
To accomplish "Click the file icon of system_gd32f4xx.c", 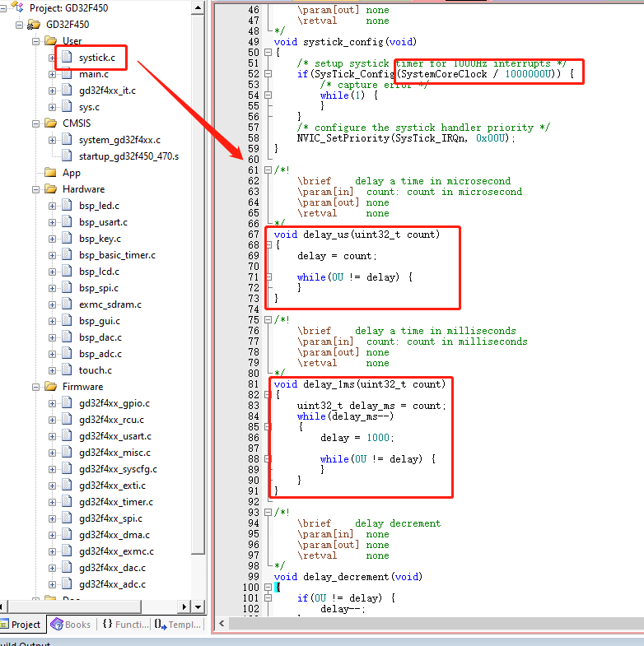I will (67, 139).
